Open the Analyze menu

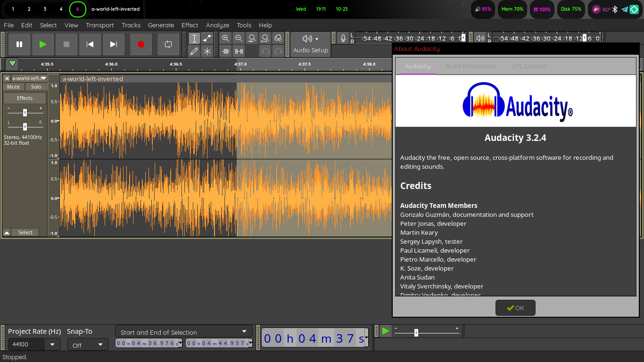[x=217, y=25]
